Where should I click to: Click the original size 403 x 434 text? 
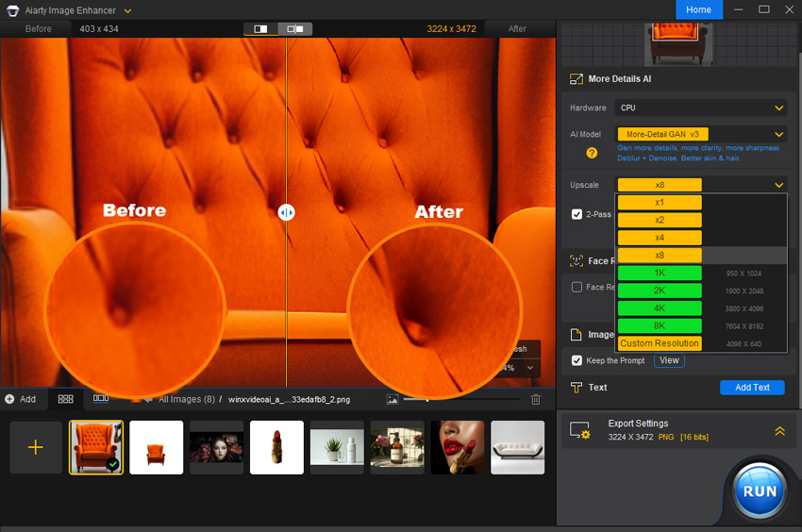pyautogui.click(x=99, y=29)
